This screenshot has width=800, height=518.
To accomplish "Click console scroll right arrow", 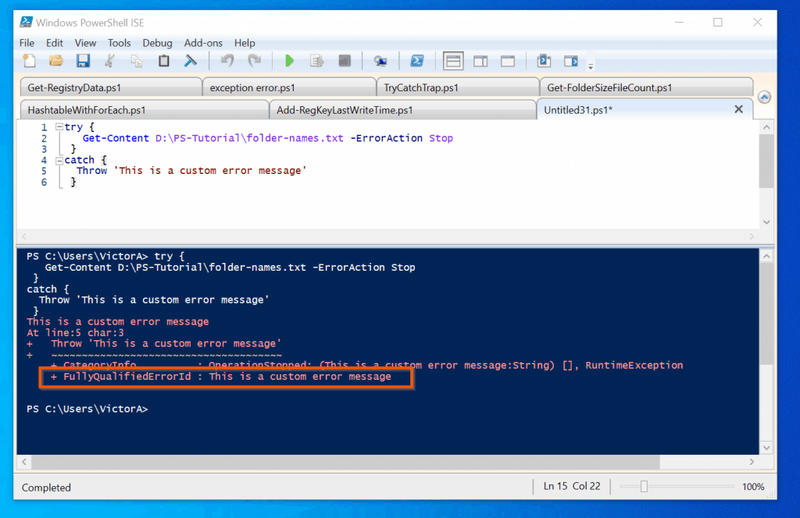I will tap(752, 462).
